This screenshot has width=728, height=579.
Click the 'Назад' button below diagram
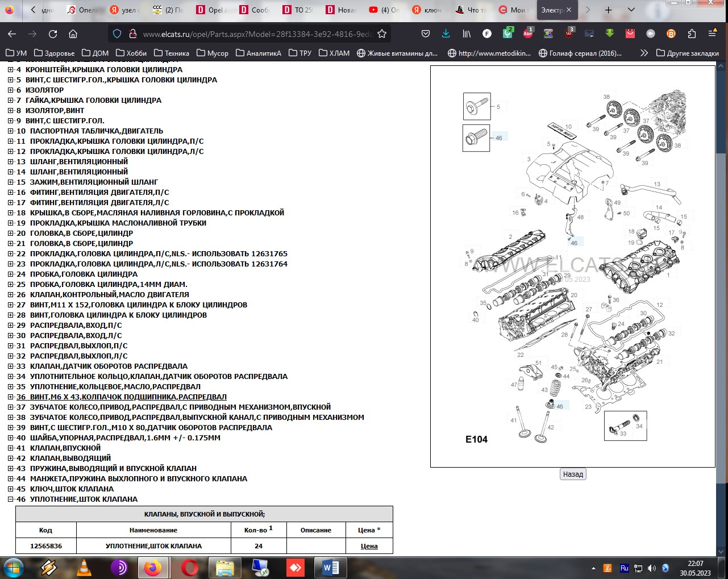[x=573, y=474]
